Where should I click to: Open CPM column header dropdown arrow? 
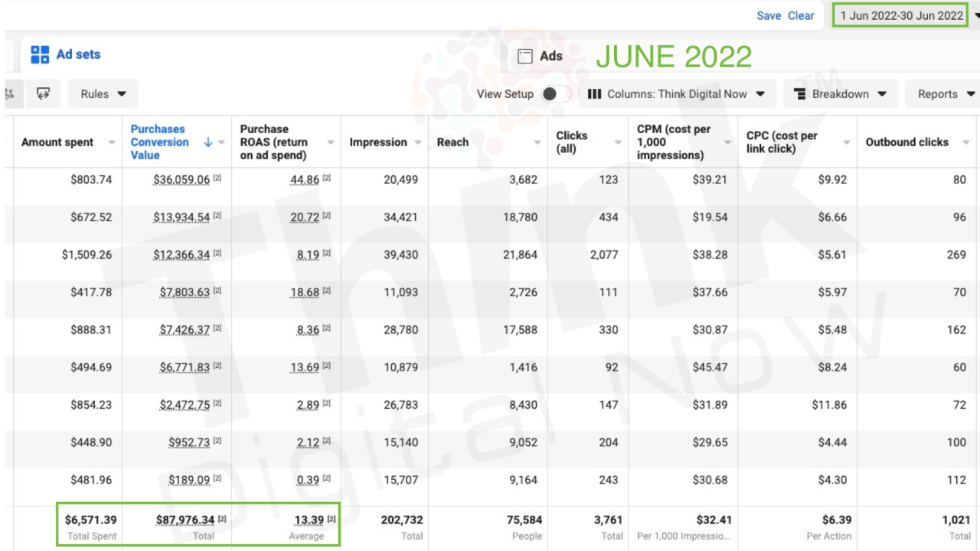pos(727,142)
